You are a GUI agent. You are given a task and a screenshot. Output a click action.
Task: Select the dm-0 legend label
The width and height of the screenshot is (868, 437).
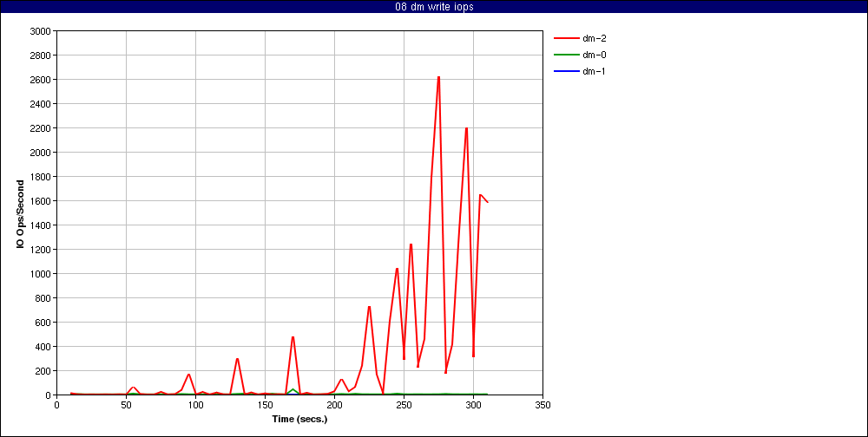(594, 55)
